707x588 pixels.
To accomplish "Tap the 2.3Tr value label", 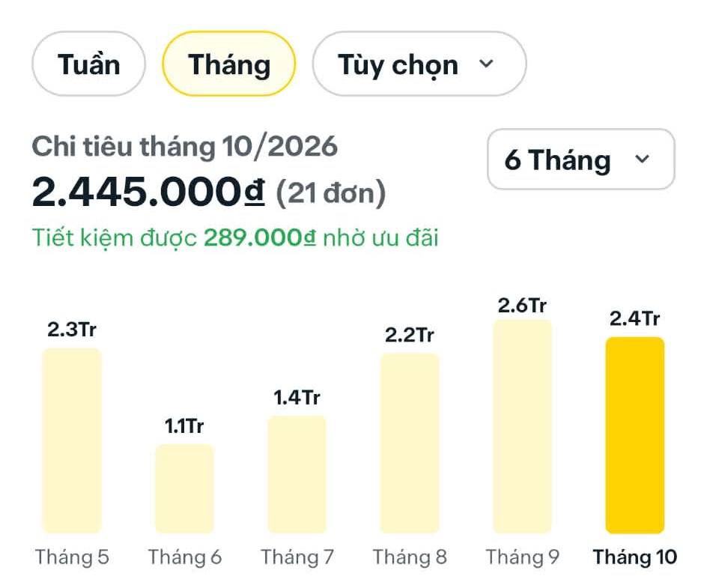I will tap(72, 330).
